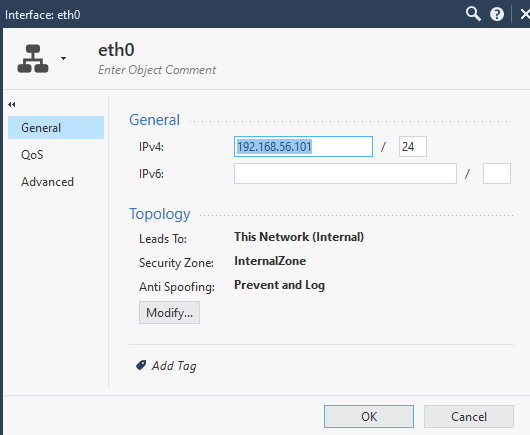Click the Modify... topology button

169,312
